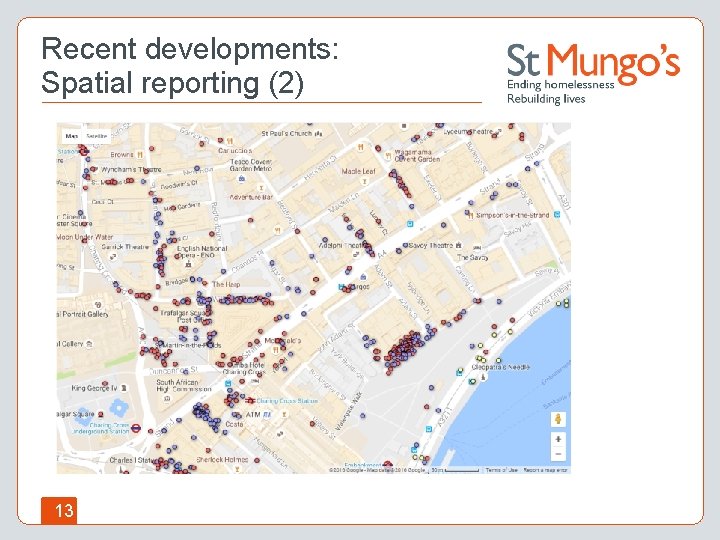
Task: Click the ATM label near Charing Cross
Action: tap(253, 414)
